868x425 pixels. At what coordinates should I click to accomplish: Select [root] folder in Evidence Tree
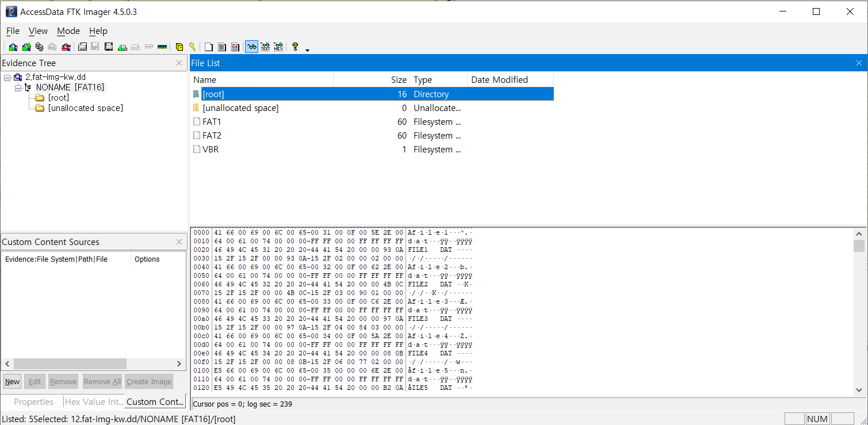tap(59, 98)
